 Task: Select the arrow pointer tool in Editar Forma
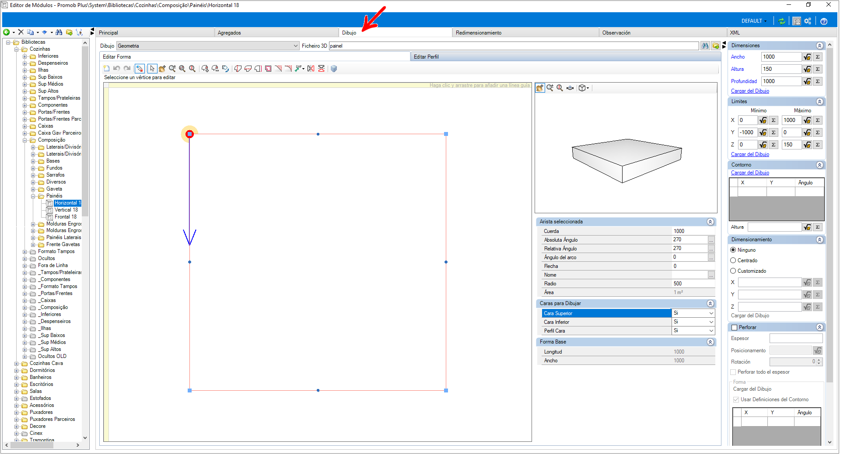tap(152, 69)
